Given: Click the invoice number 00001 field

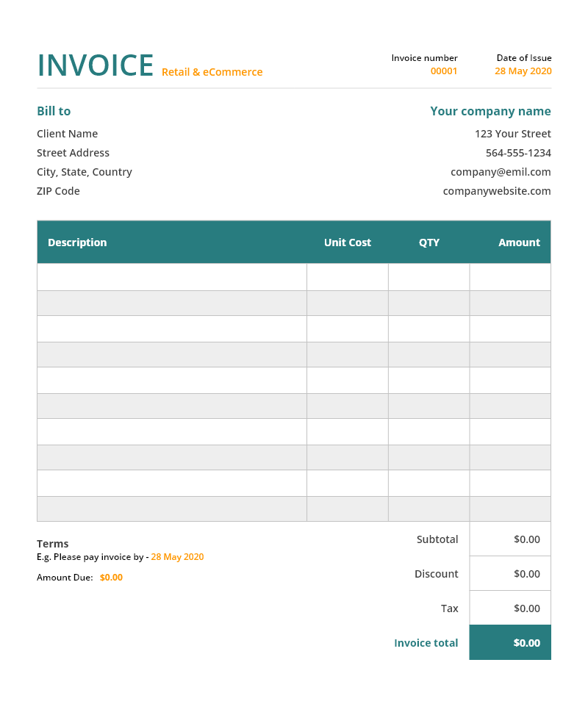Looking at the screenshot, I should (x=444, y=71).
